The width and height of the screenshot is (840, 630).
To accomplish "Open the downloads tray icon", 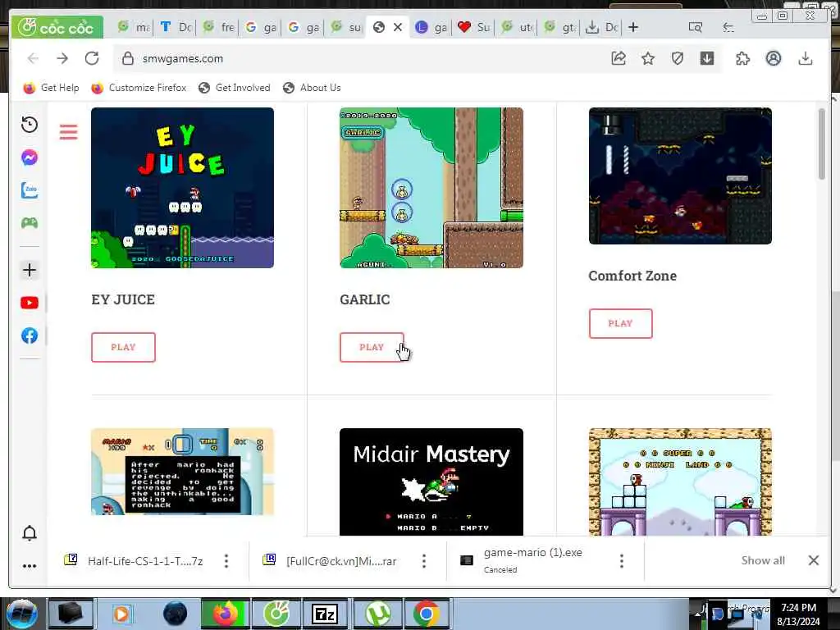I will (806, 58).
